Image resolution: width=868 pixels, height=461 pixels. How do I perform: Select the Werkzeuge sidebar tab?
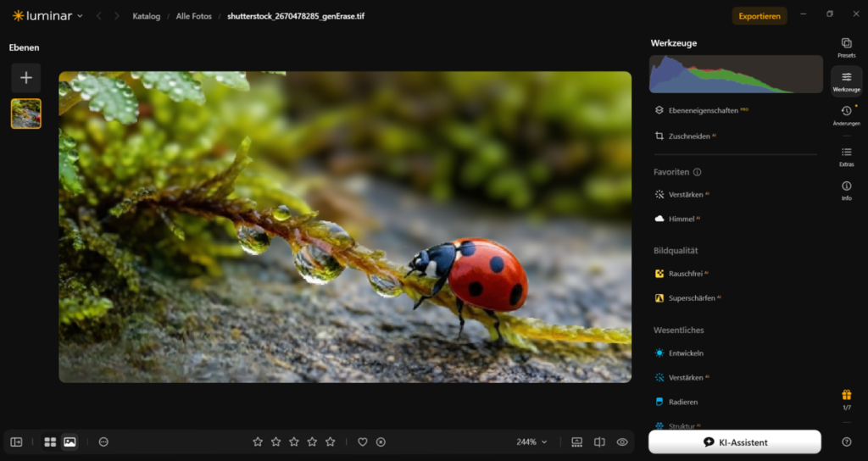point(847,81)
